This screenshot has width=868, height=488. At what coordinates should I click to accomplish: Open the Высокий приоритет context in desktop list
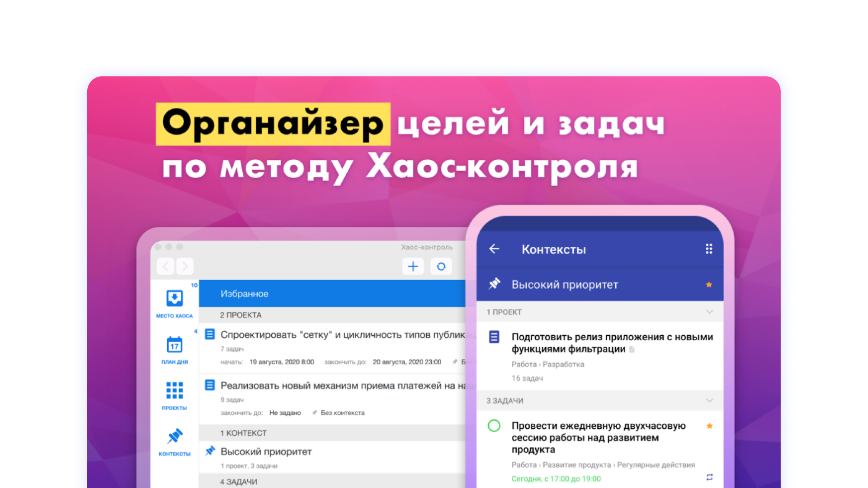point(332,457)
